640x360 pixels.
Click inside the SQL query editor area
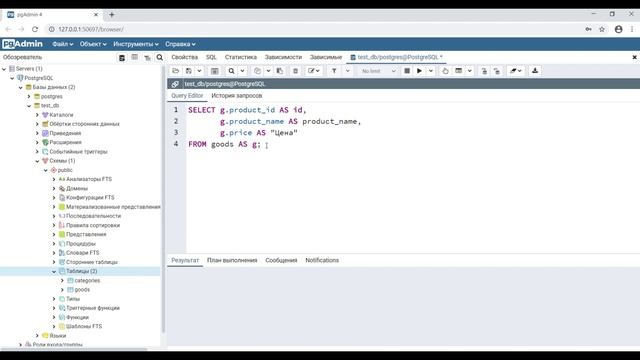click(413, 179)
